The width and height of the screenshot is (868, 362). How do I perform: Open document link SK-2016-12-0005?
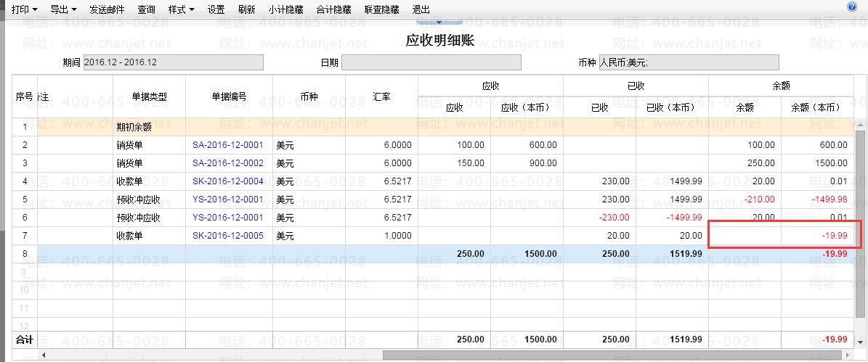(x=228, y=236)
